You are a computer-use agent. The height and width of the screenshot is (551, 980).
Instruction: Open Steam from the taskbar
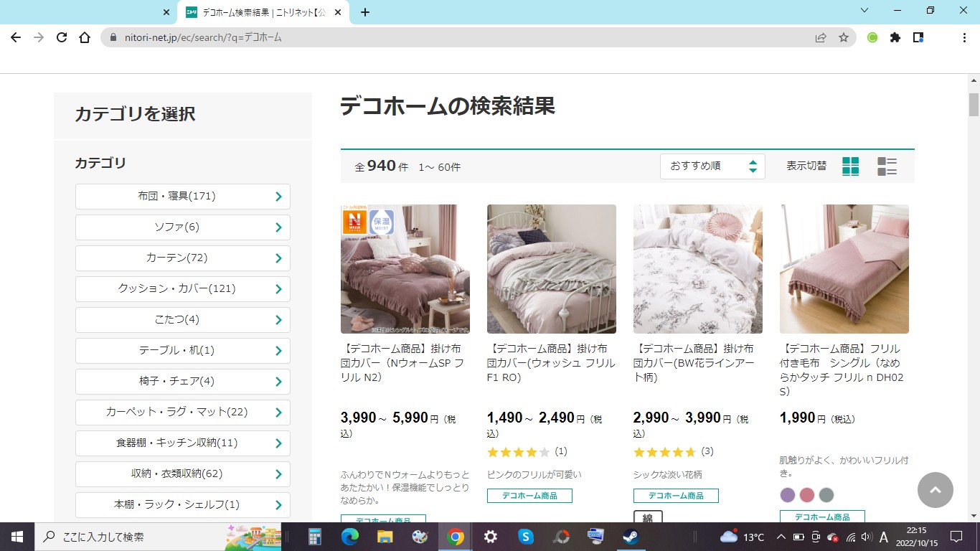[631, 537]
